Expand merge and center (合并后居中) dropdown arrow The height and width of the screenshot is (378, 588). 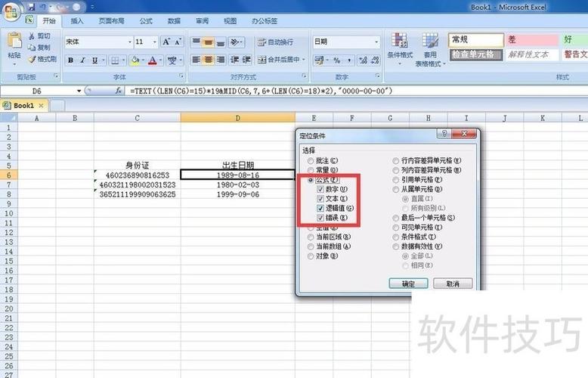303,60
